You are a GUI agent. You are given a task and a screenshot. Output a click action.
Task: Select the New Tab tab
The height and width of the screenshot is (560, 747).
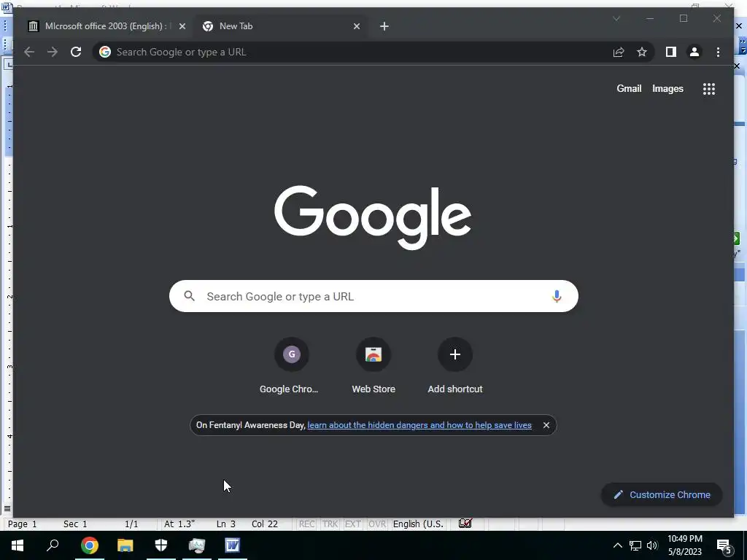tap(281, 26)
